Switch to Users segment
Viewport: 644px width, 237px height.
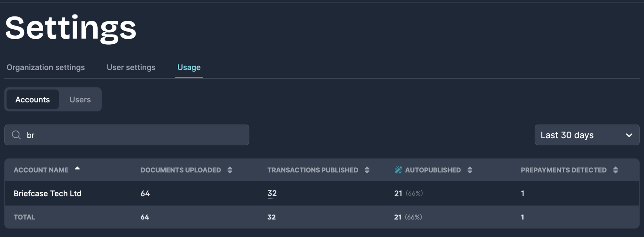80,99
